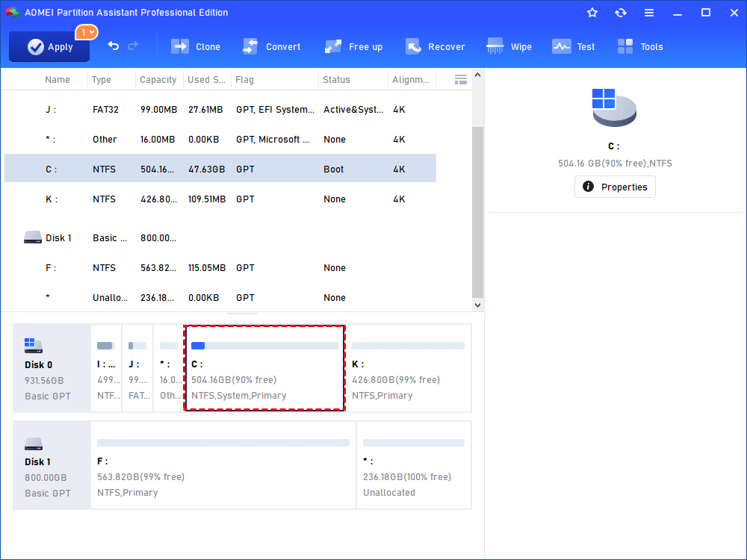Screen dimensions: 747x560
Task: Open the Clone tool
Action: pyautogui.click(x=196, y=46)
